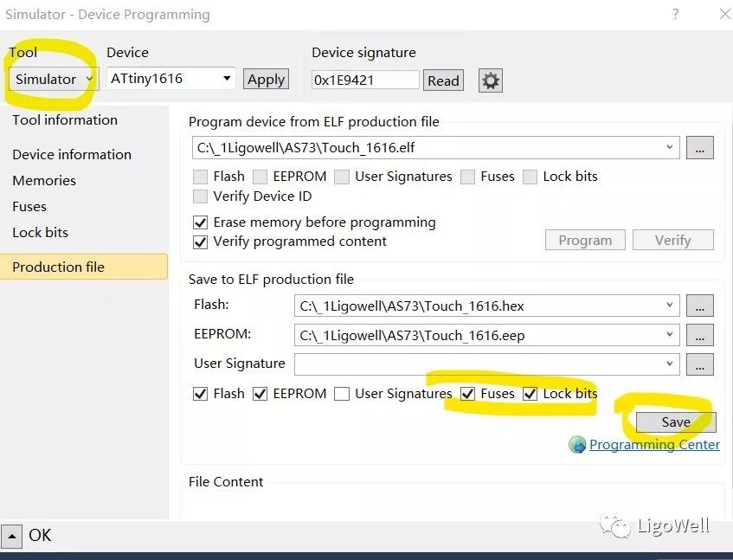
Task: Uncheck Erase memory before programming
Action: (x=201, y=222)
